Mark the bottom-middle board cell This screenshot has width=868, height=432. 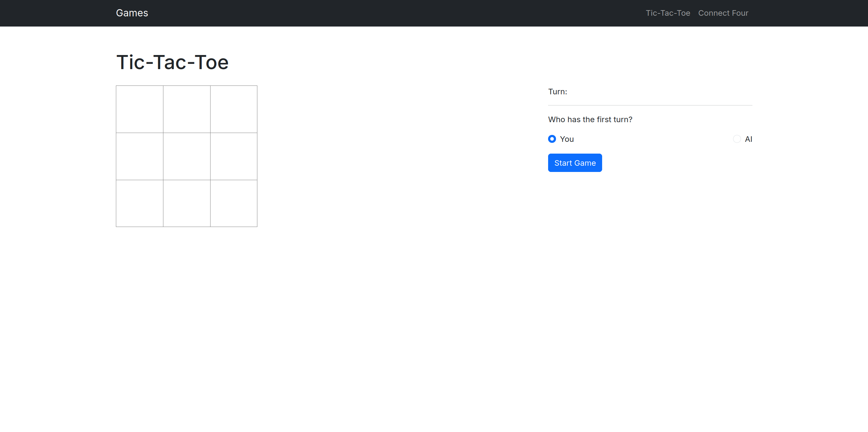(187, 203)
